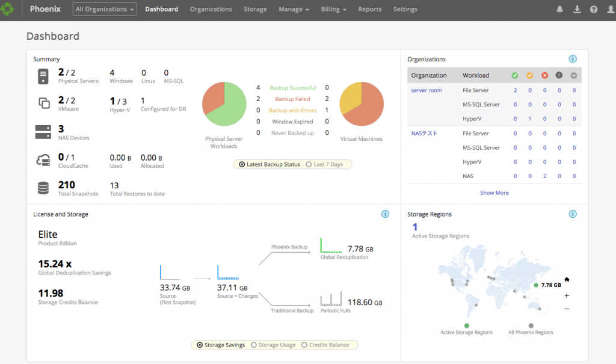Click the VMware virtual machines icon
The image size is (616, 364).
click(x=44, y=103)
